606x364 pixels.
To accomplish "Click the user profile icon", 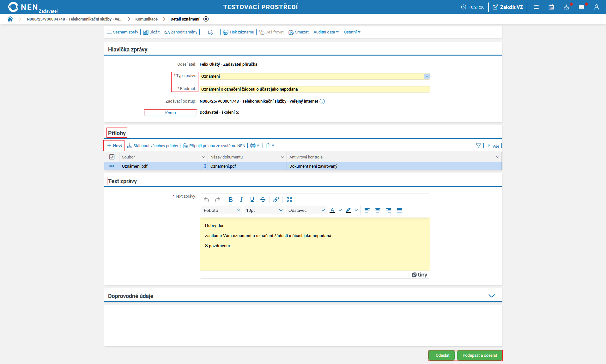I will 597,7.
